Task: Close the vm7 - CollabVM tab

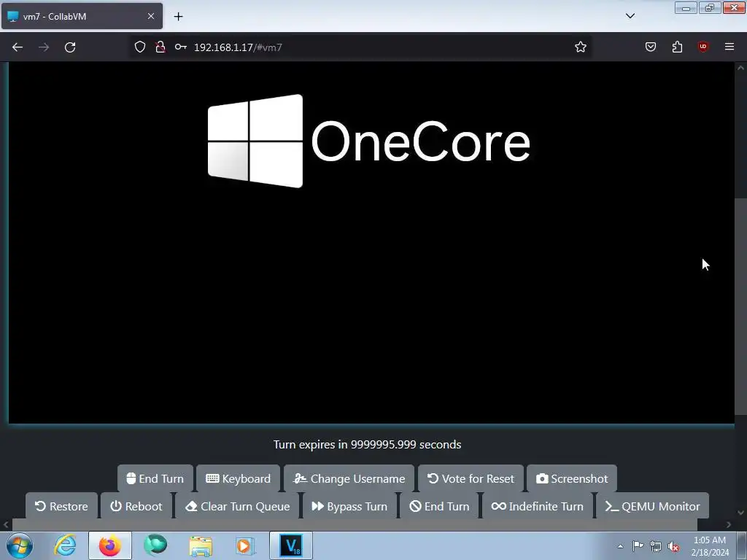Action: [151, 16]
